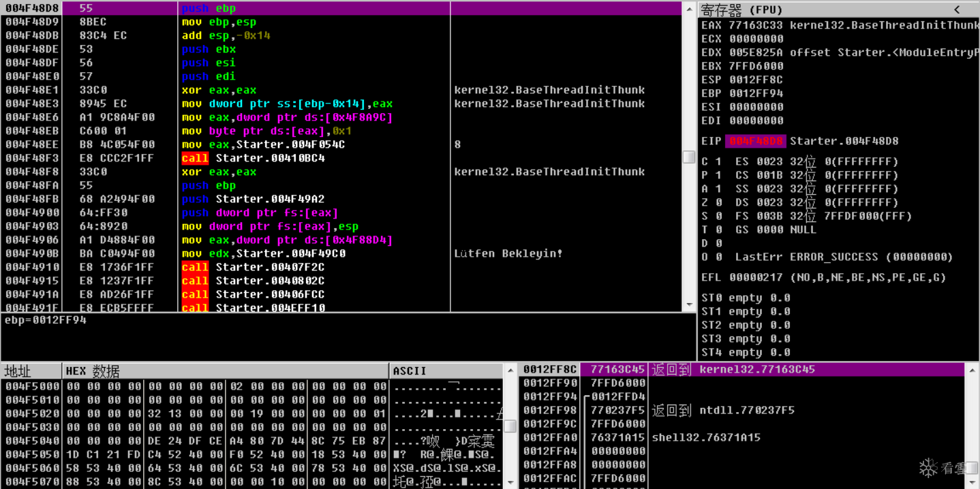Select the push Starter.004F49A2 instruction
980x489 pixels.
(253, 199)
